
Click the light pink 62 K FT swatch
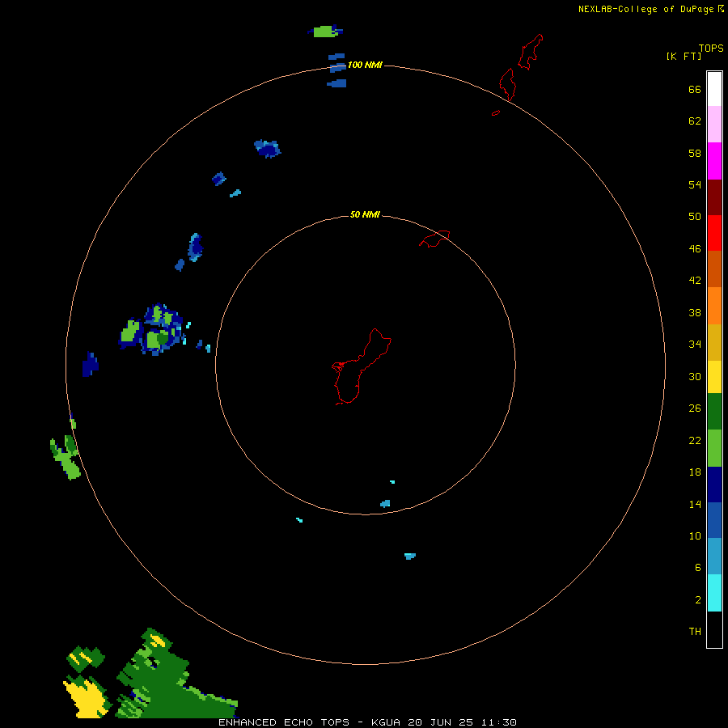[714, 125]
